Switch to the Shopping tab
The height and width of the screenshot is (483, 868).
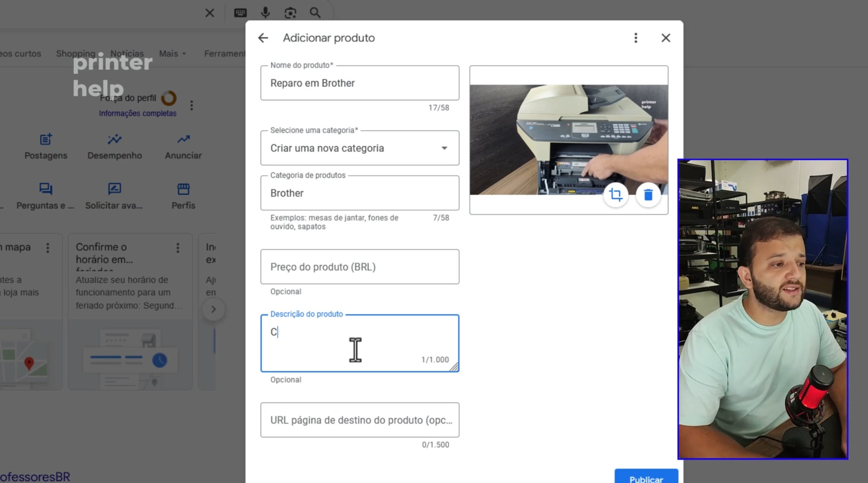(x=76, y=54)
